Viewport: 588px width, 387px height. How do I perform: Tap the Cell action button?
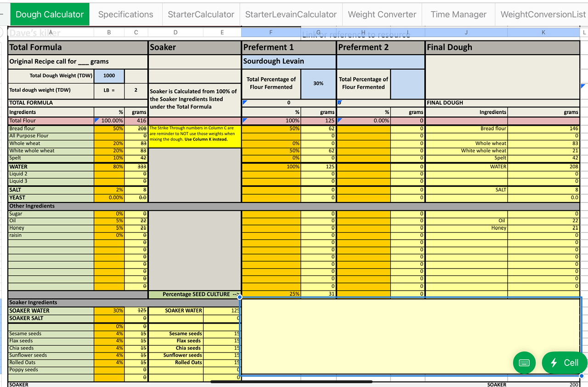click(x=565, y=363)
